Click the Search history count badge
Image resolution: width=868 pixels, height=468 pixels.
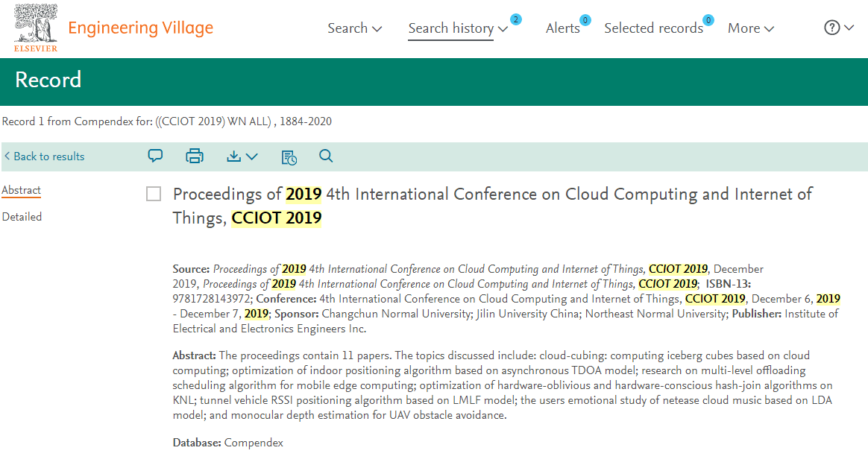click(x=516, y=19)
